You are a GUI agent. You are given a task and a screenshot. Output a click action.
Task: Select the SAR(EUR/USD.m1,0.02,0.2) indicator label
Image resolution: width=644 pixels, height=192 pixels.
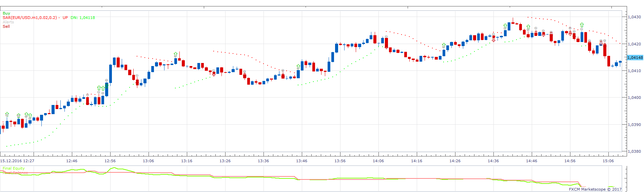30,18
